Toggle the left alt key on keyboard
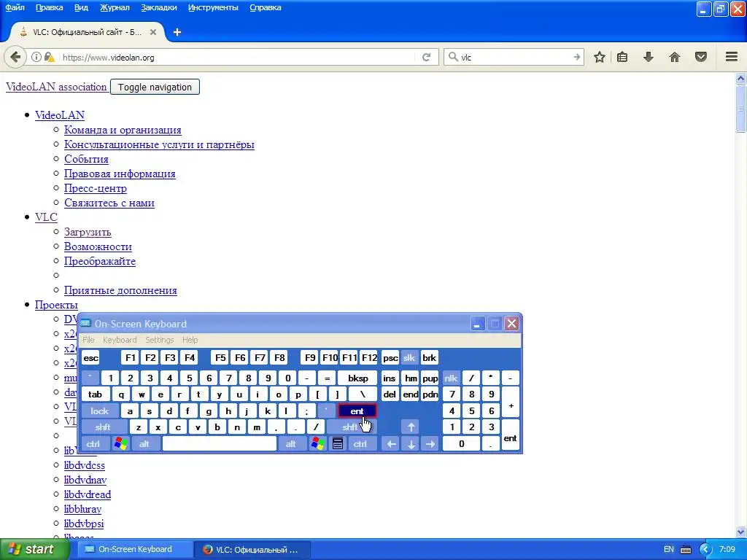Screen dimensions: 747x560 tap(144, 444)
